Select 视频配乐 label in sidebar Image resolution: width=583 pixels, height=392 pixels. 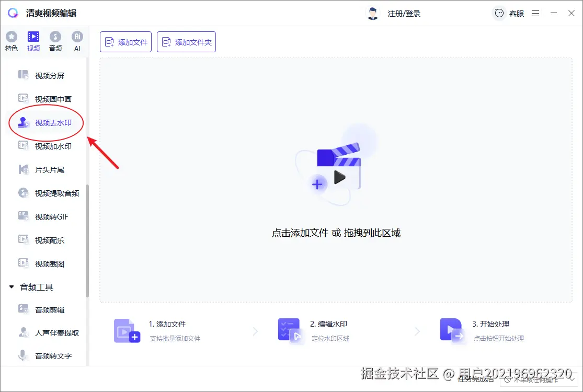coord(50,240)
